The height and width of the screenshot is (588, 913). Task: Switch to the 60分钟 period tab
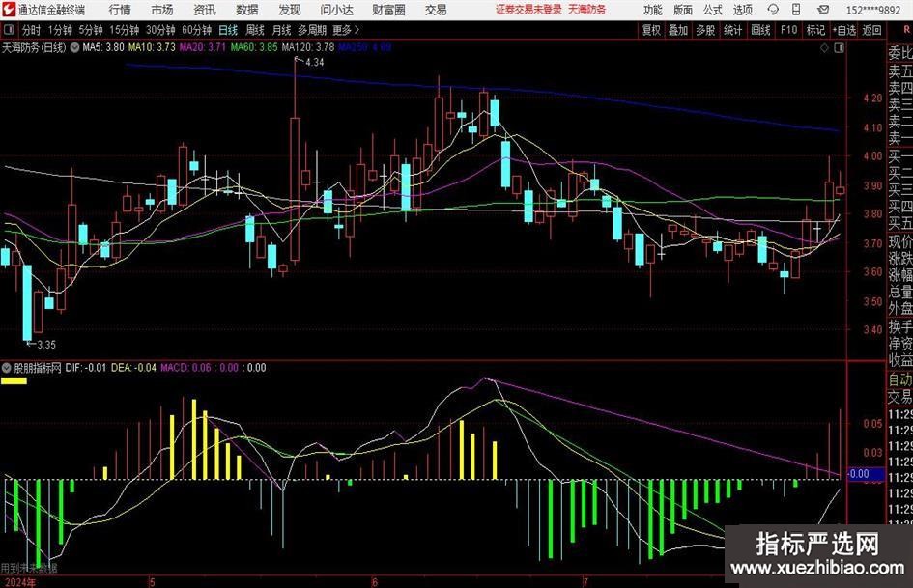pyautogui.click(x=197, y=30)
